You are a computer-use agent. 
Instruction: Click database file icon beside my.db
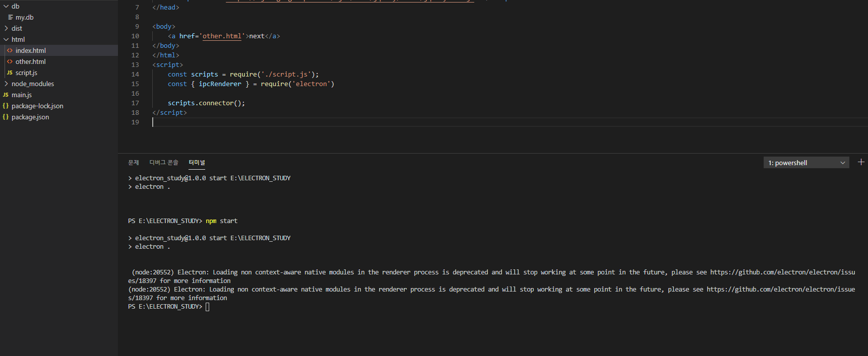point(10,17)
